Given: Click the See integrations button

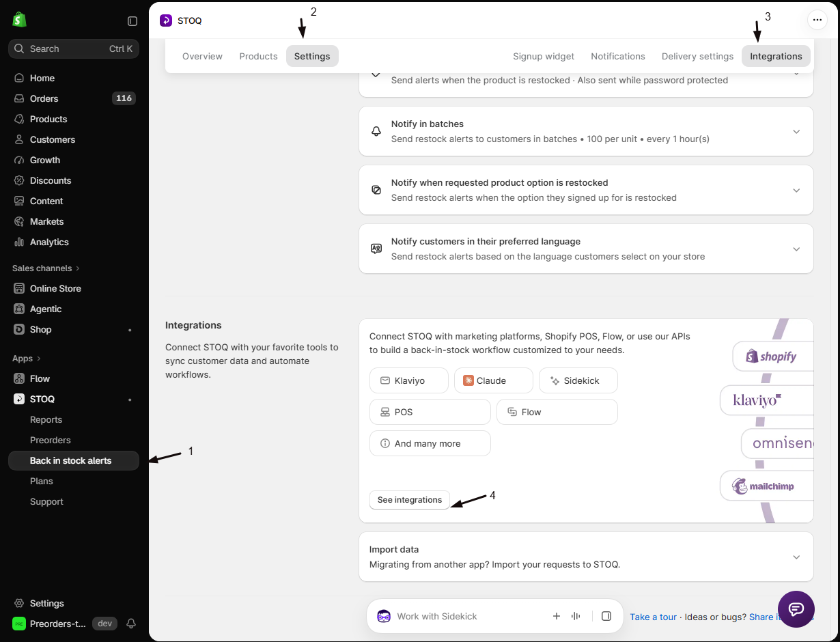Looking at the screenshot, I should pos(410,500).
